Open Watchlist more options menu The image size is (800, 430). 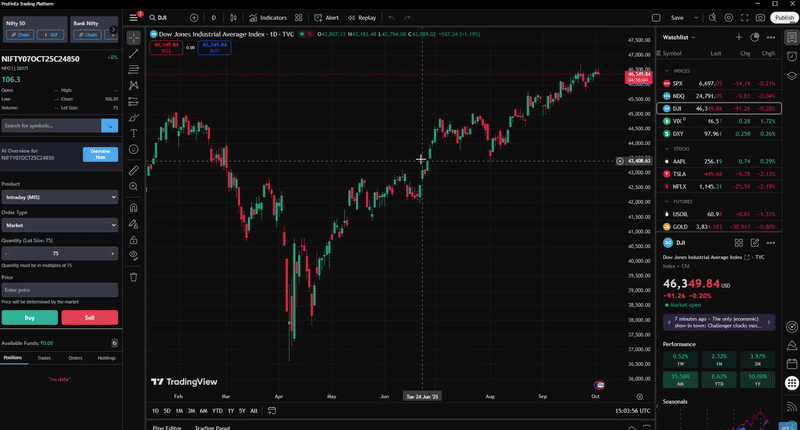tap(770, 37)
